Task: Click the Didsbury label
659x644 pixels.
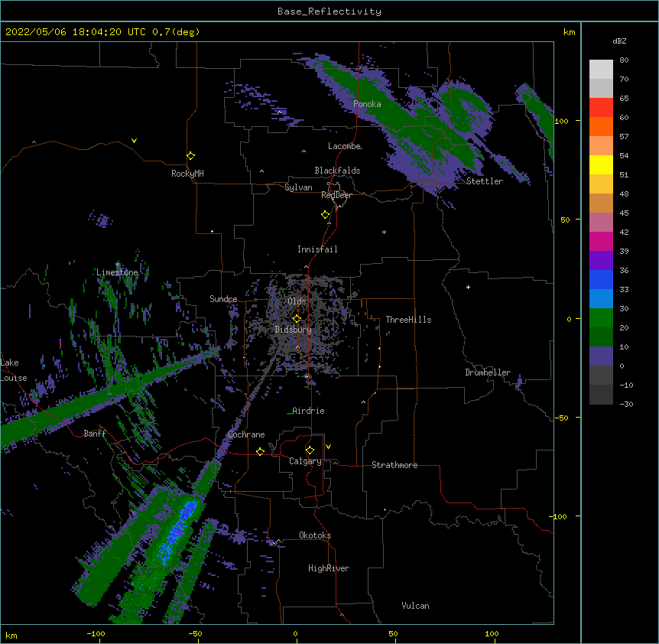Action: pos(294,330)
